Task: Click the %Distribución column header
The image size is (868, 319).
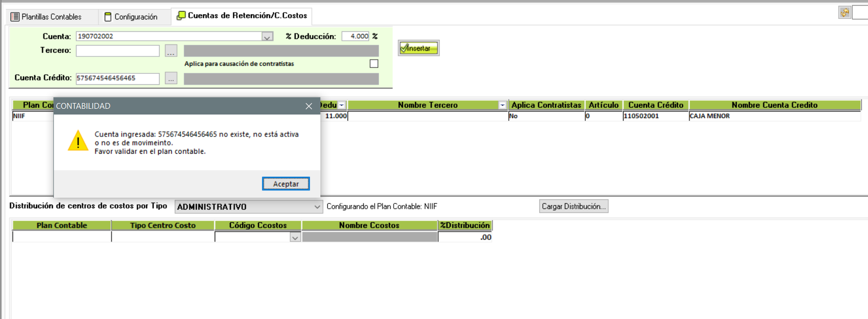Action: tap(465, 225)
